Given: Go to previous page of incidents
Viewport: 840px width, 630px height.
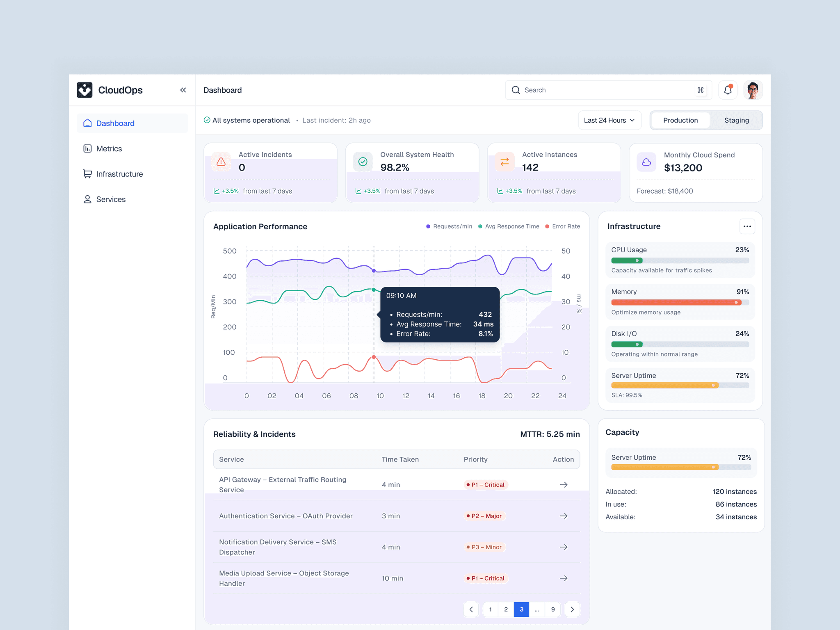Looking at the screenshot, I should pyautogui.click(x=471, y=609).
